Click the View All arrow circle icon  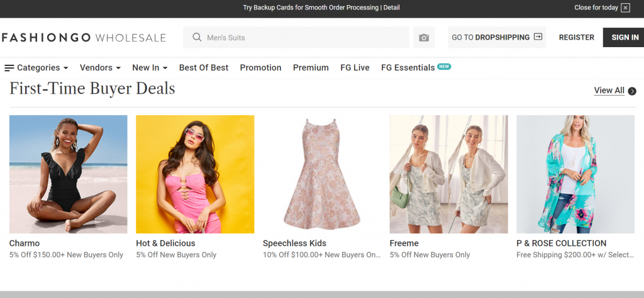click(x=632, y=91)
